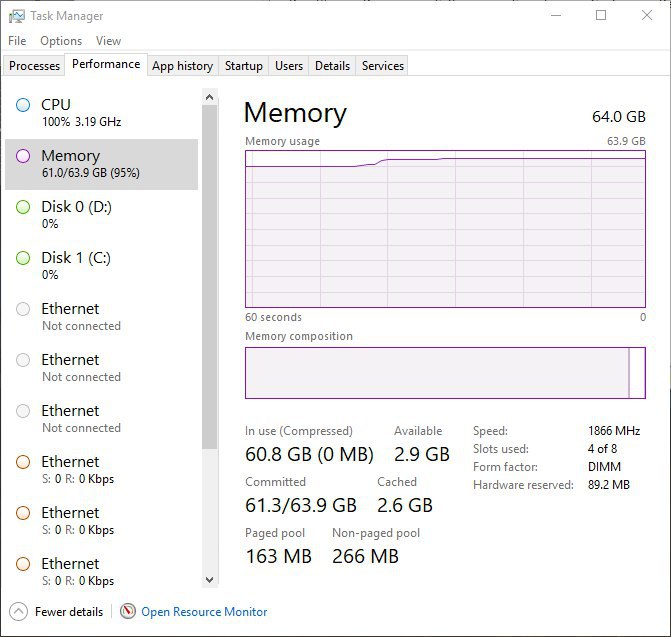Open Resource Monitor link
This screenshot has height=637, width=671.
coord(204,612)
